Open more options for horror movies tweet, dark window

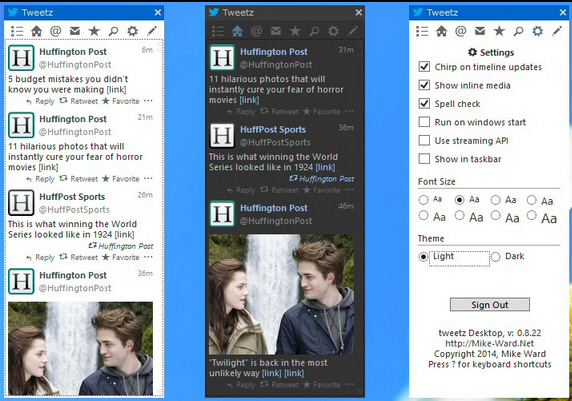tap(349, 111)
